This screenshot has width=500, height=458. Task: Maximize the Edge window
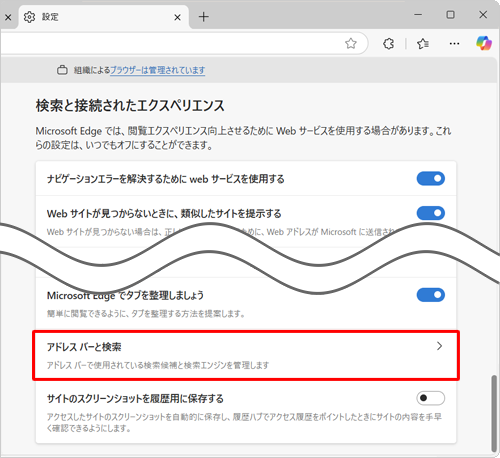point(450,15)
